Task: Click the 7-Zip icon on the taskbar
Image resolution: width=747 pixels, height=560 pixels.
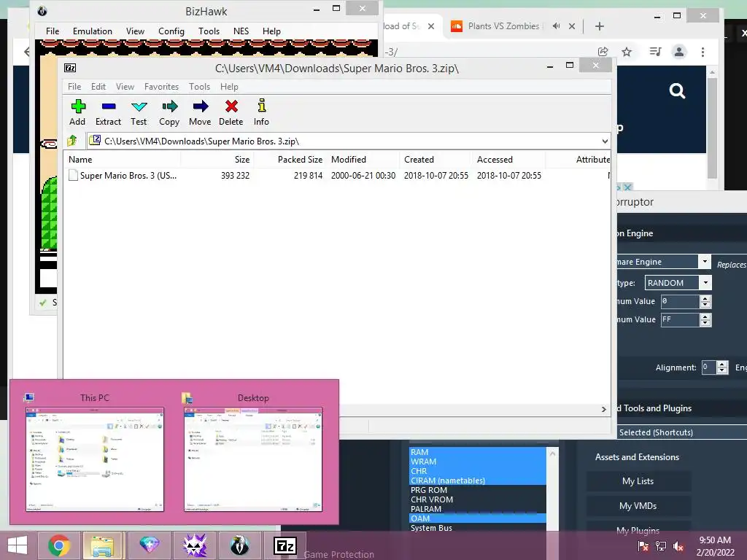Action: (285, 545)
